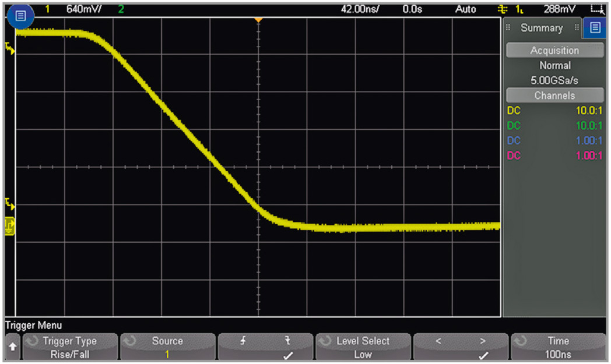Click the top-right corner status icon

[x=596, y=9]
